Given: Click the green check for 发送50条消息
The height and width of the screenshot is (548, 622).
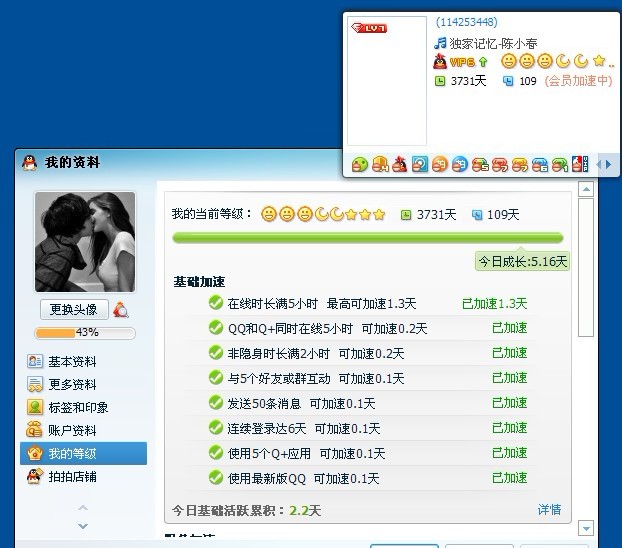Looking at the screenshot, I should click(x=216, y=403).
